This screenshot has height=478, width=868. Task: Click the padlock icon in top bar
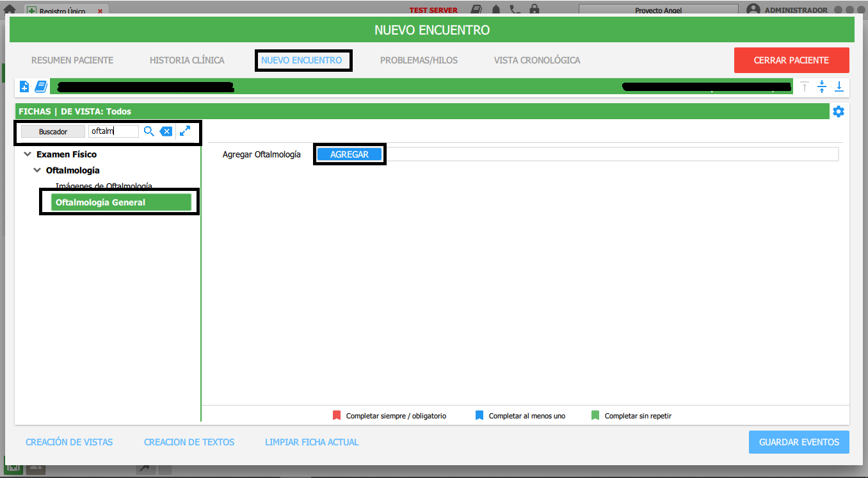tap(534, 10)
